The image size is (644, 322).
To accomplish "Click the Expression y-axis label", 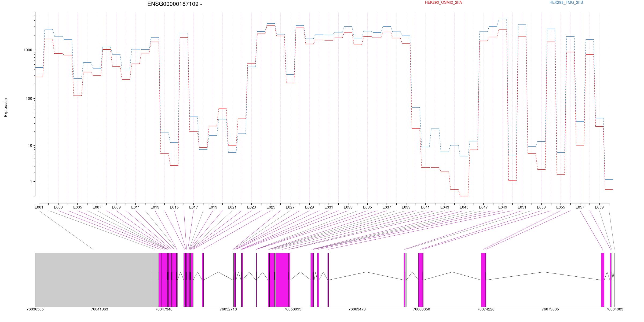I will point(6,108).
